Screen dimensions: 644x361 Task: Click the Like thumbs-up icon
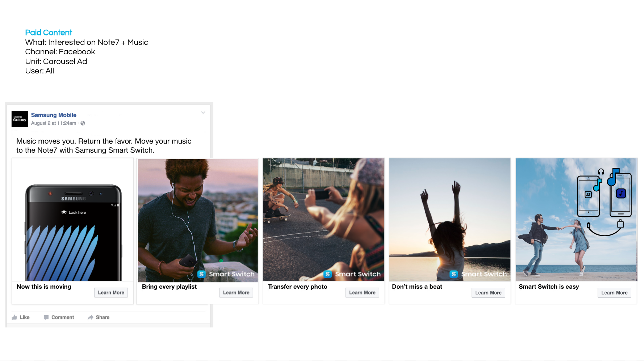(x=14, y=317)
